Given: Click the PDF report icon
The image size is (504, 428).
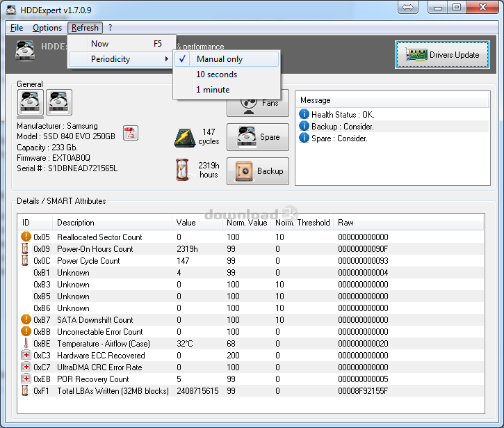Looking at the screenshot, I should click(130, 133).
